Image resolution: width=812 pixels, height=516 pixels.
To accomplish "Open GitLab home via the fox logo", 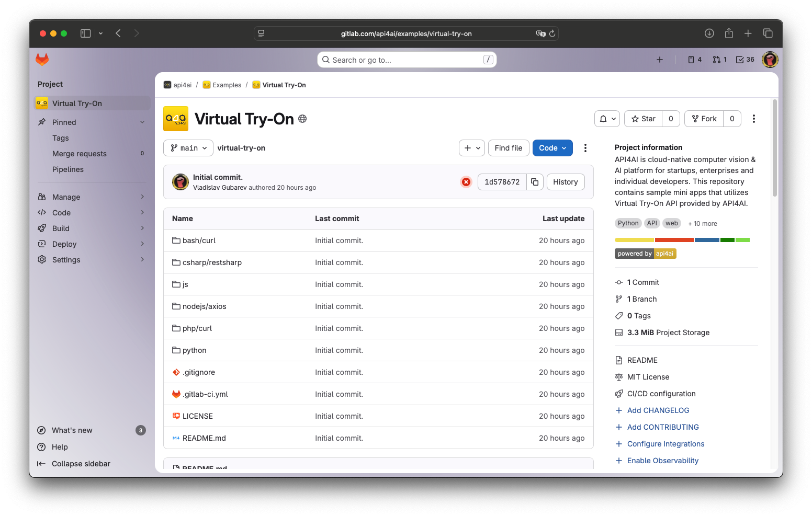I will [x=42, y=60].
